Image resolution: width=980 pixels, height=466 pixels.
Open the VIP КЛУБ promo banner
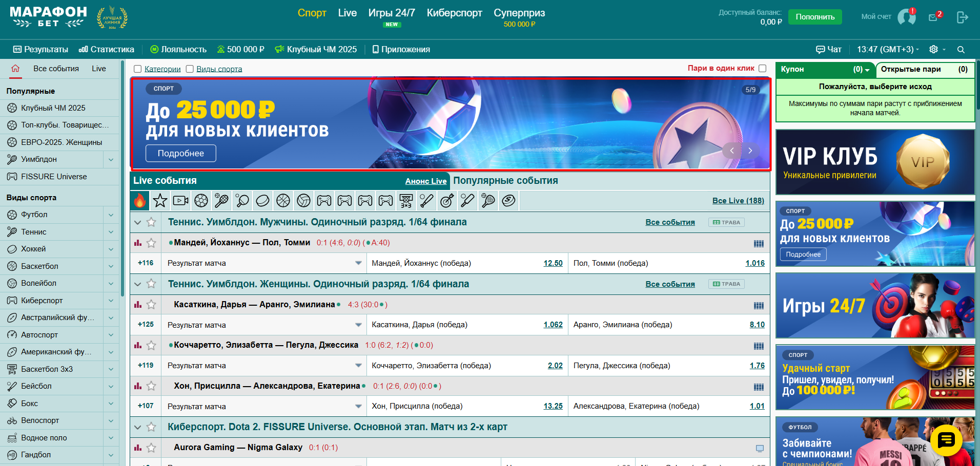pos(875,162)
